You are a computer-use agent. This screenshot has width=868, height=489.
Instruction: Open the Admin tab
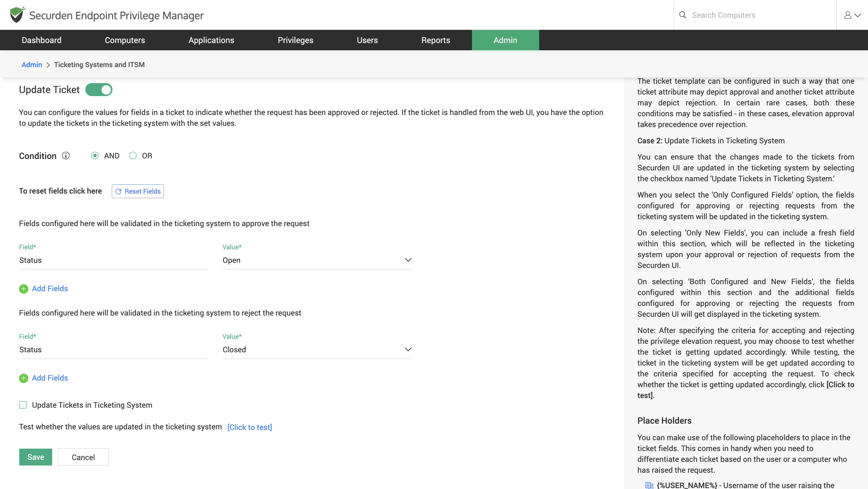[505, 40]
